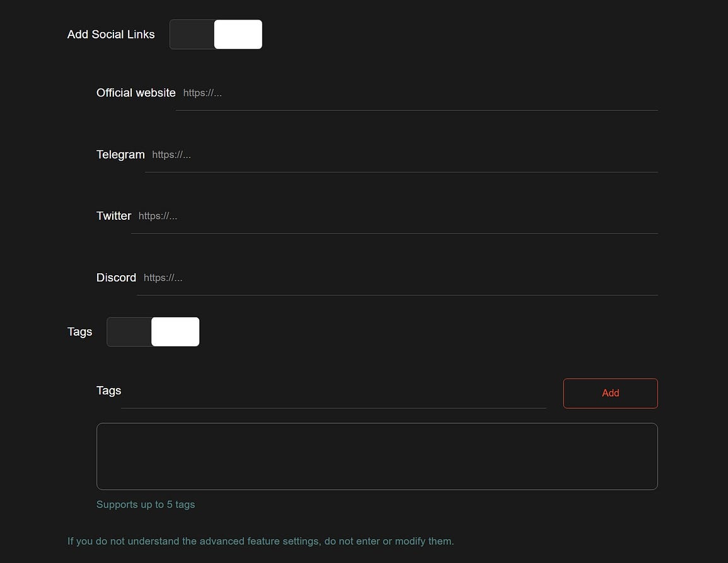Click the 'Discord' label

[x=116, y=277]
